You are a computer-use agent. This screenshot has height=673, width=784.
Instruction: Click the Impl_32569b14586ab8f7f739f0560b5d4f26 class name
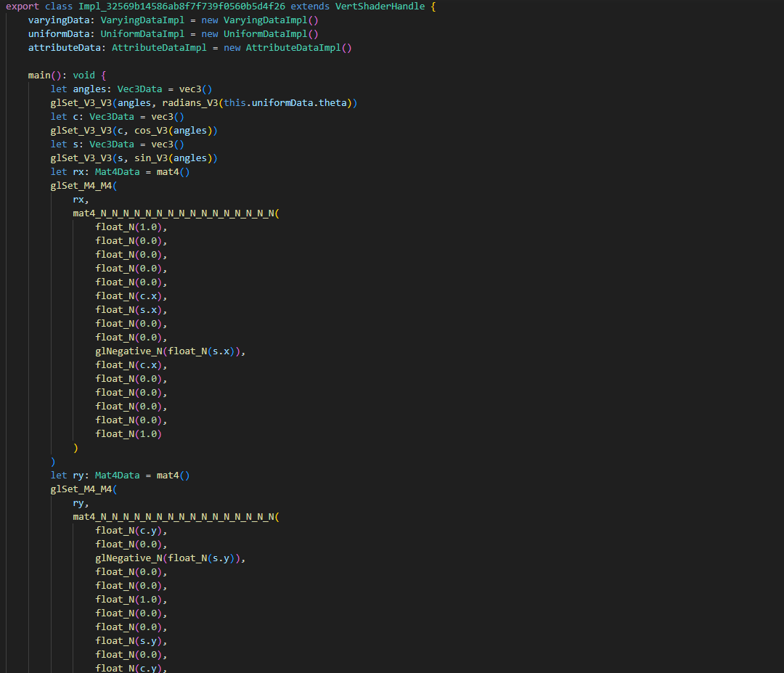(x=181, y=6)
